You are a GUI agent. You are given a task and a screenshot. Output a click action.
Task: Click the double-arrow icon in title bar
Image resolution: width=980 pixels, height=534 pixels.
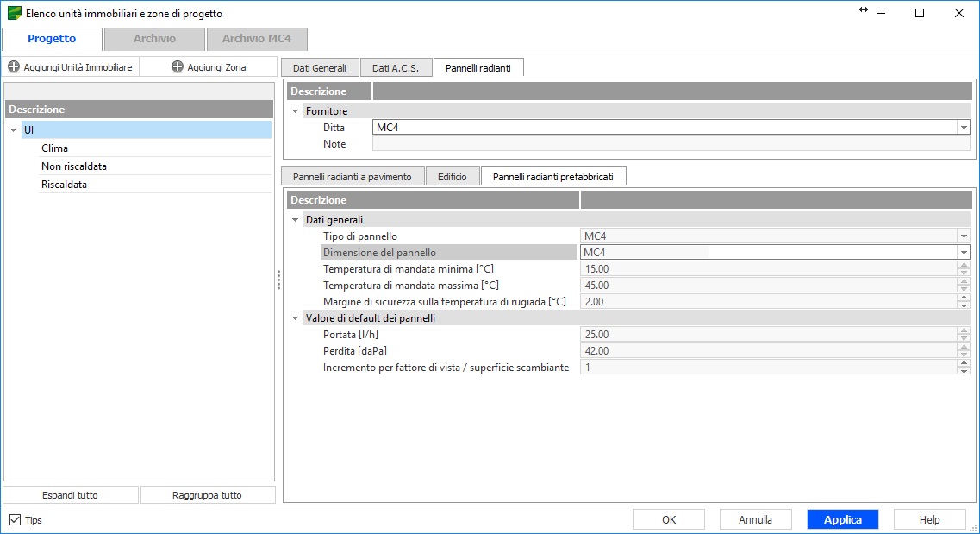tap(863, 9)
